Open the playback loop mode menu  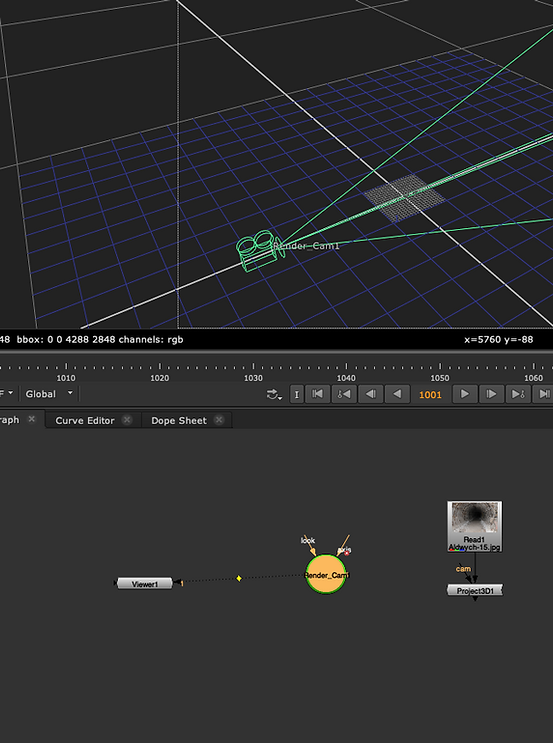[274, 394]
